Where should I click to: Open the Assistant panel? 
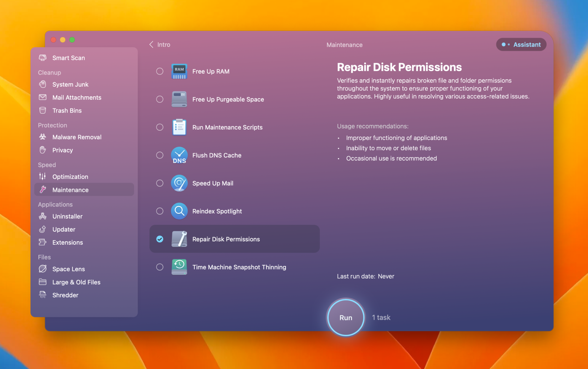[521, 44]
